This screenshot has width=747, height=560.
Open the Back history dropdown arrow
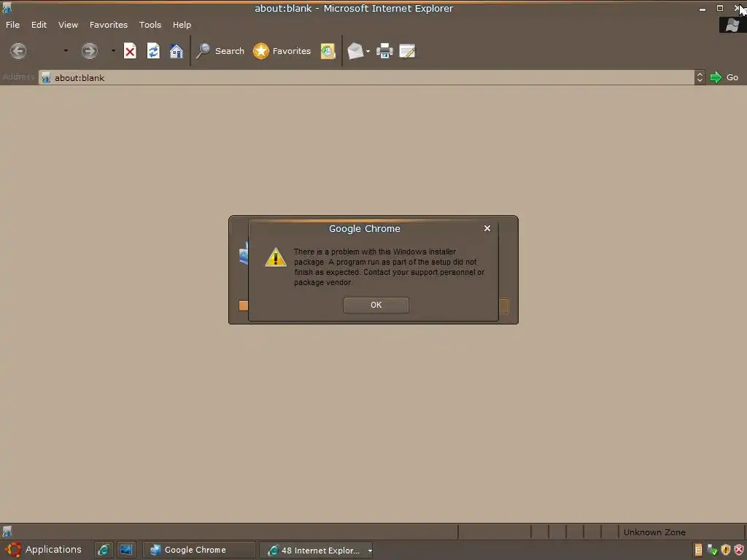click(66, 50)
